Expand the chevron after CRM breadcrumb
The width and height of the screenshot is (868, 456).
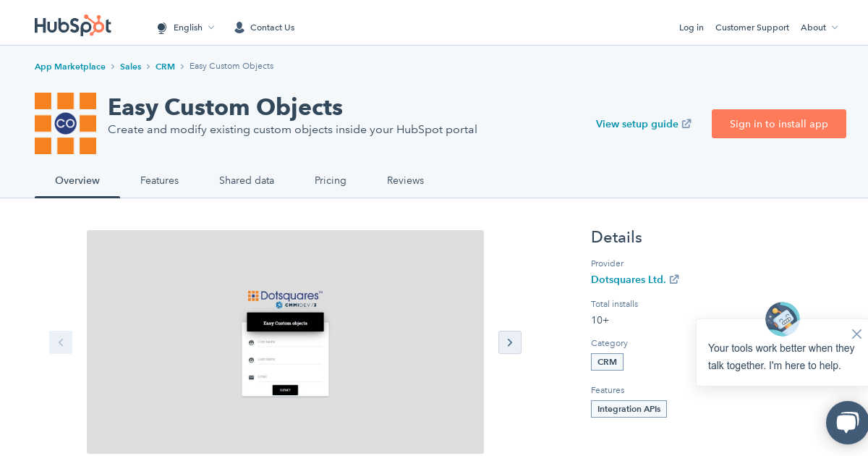[x=182, y=66]
